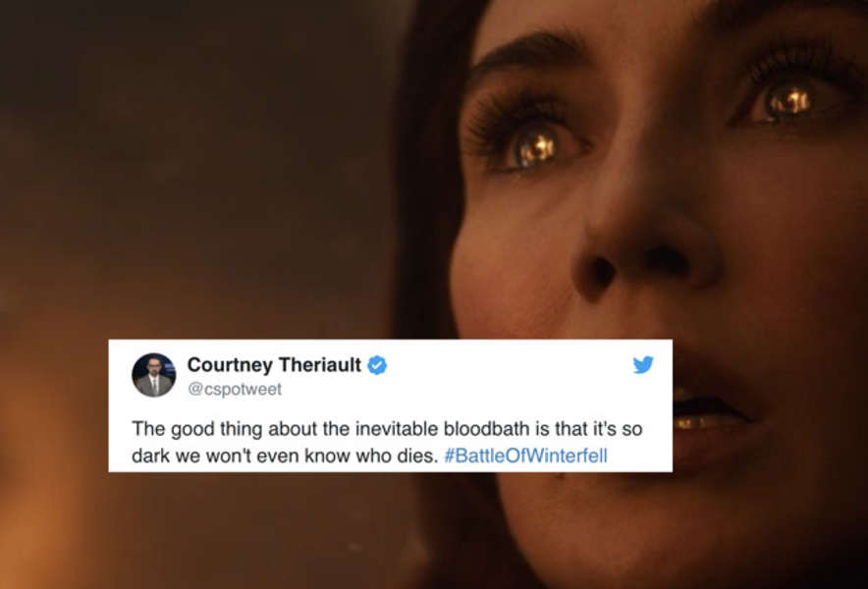Image resolution: width=868 pixels, height=589 pixels.
Task: Click the woman's eye with fire reflection nearest center
Action: point(534,146)
